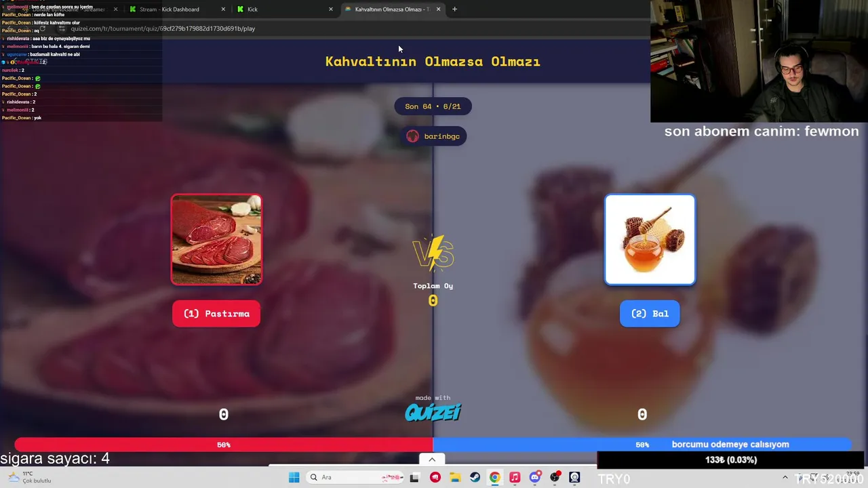Open the site info icon beside the URL
Image resolution: width=868 pixels, height=488 pixels.
point(62,28)
